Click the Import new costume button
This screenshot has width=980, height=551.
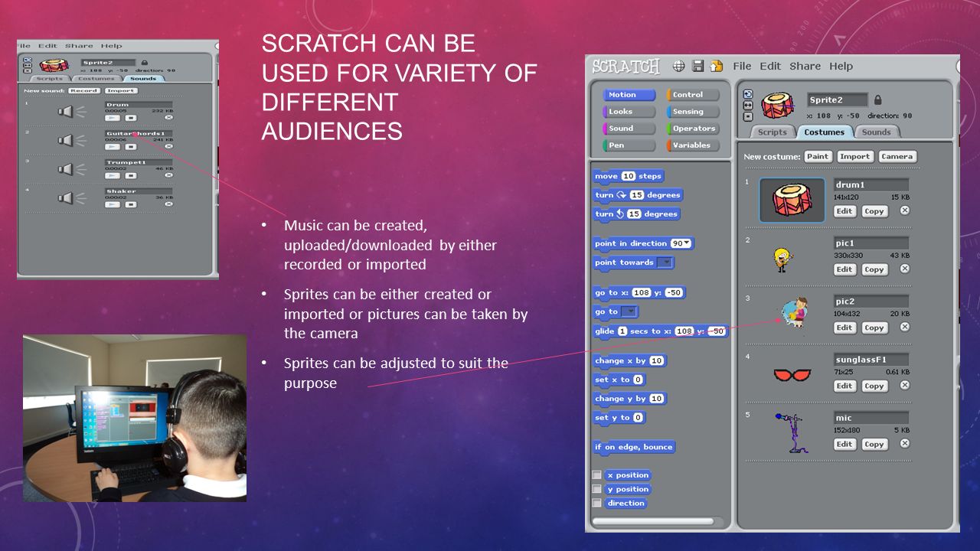[854, 156]
